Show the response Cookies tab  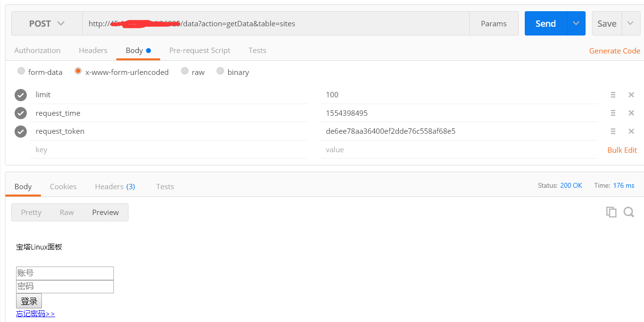click(x=63, y=186)
